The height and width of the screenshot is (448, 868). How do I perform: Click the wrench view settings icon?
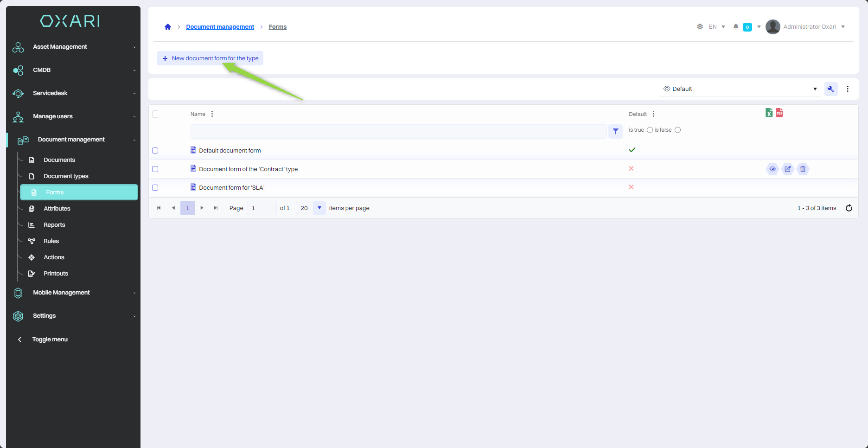click(x=831, y=89)
